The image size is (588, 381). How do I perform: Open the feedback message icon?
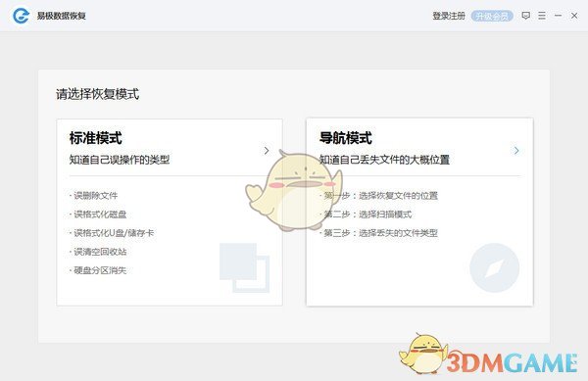point(525,16)
